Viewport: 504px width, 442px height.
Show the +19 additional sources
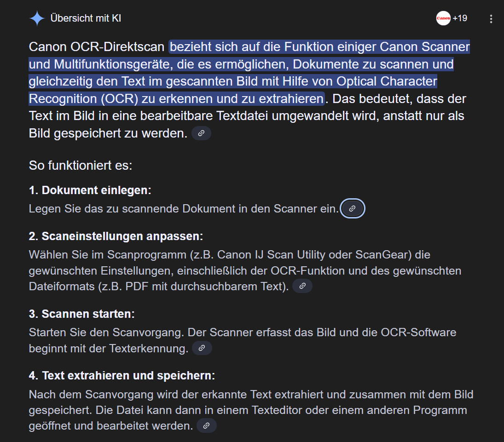(x=460, y=18)
